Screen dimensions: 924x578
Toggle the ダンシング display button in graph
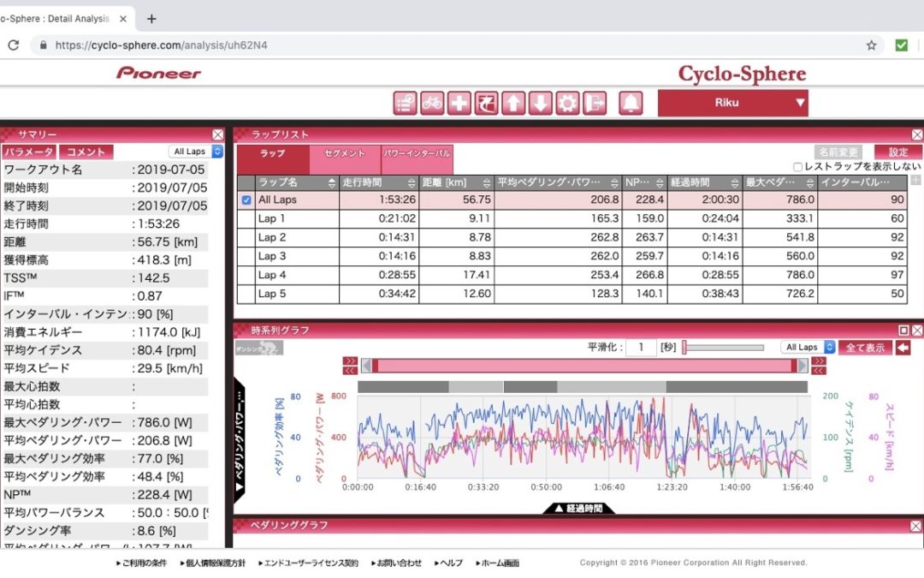click(x=259, y=348)
